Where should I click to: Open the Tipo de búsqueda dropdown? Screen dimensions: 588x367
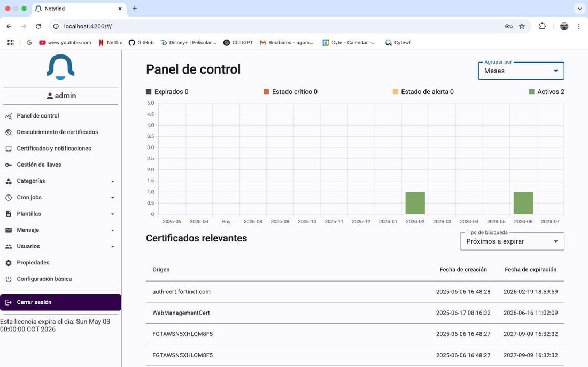click(x=512, y=241)
